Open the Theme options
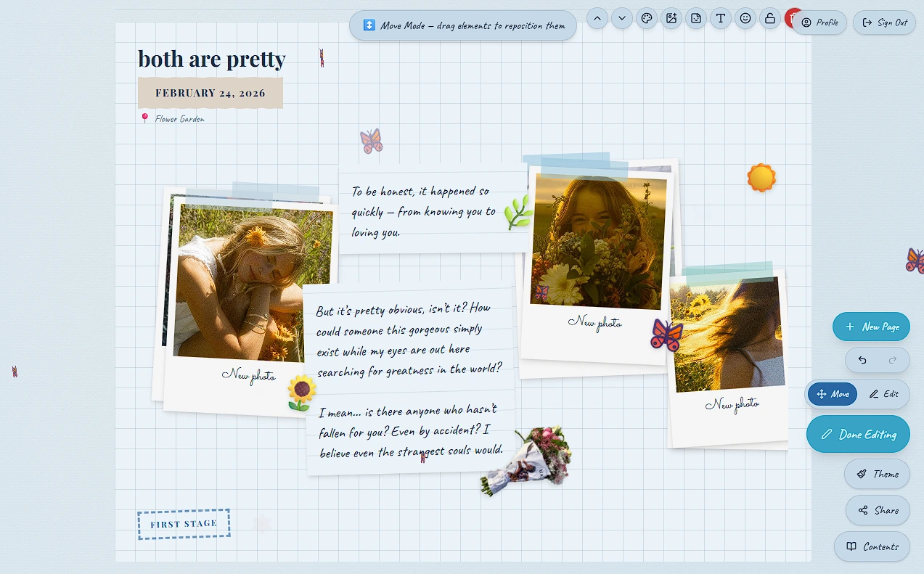The image size is (924, 574). 877,474
